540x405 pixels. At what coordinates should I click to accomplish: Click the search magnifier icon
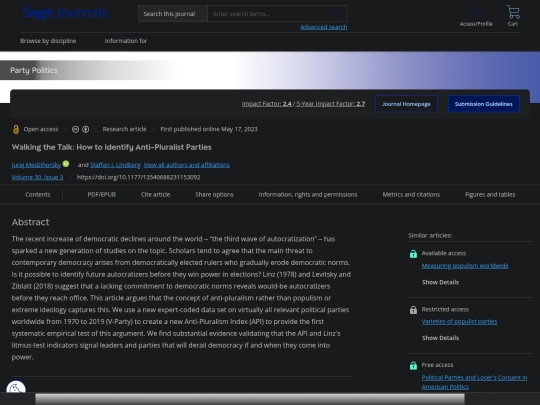[336, 14]
